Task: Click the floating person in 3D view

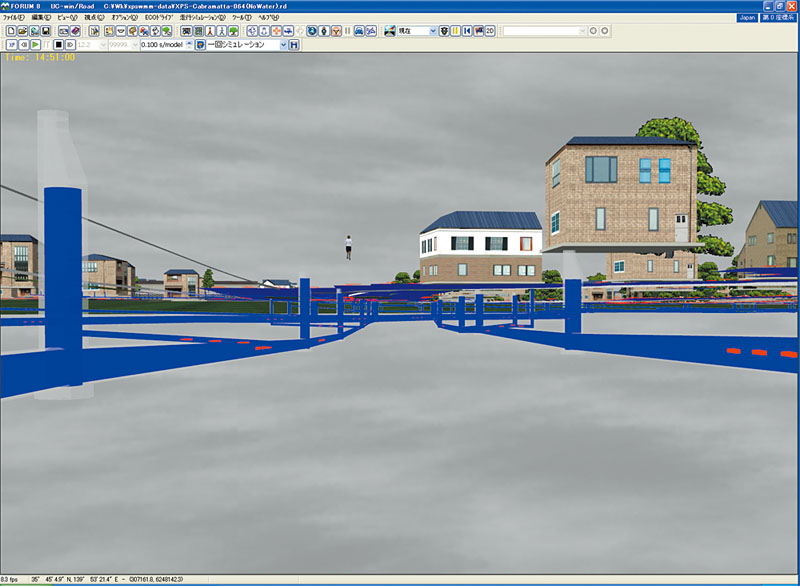Action: tap(348, 246)
